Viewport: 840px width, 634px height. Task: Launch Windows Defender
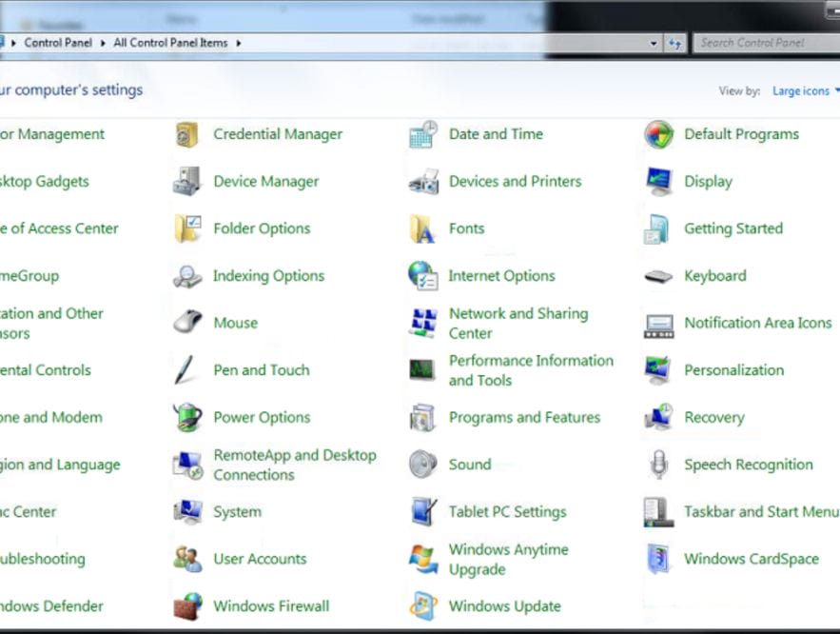point(50,606)
